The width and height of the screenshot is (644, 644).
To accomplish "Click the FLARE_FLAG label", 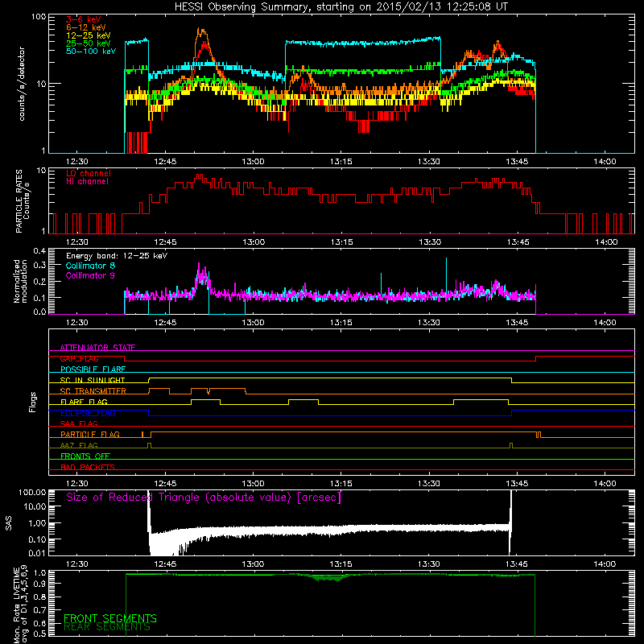I will click(x=84, y=402).
